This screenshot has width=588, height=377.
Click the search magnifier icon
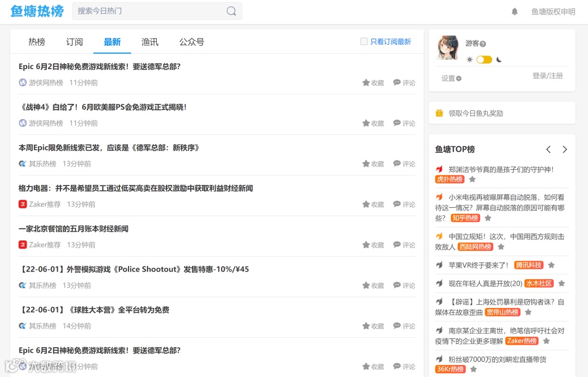[231, 11]
